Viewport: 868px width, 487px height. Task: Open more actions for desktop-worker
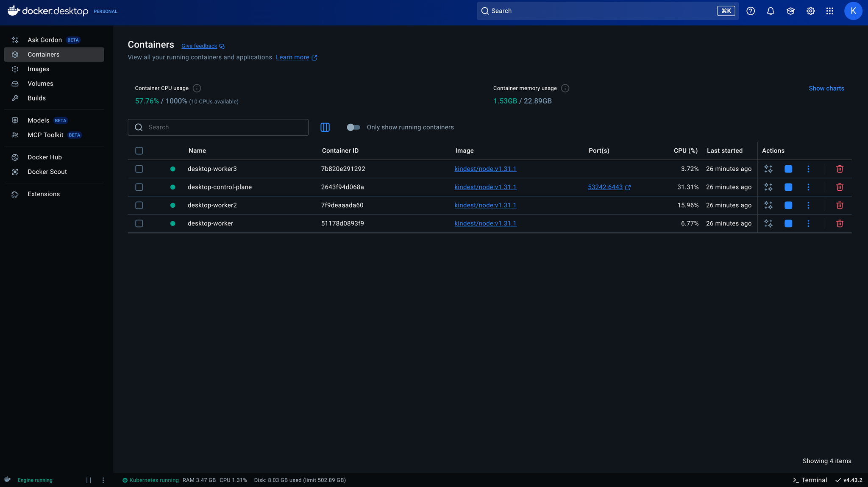[808, 223]
